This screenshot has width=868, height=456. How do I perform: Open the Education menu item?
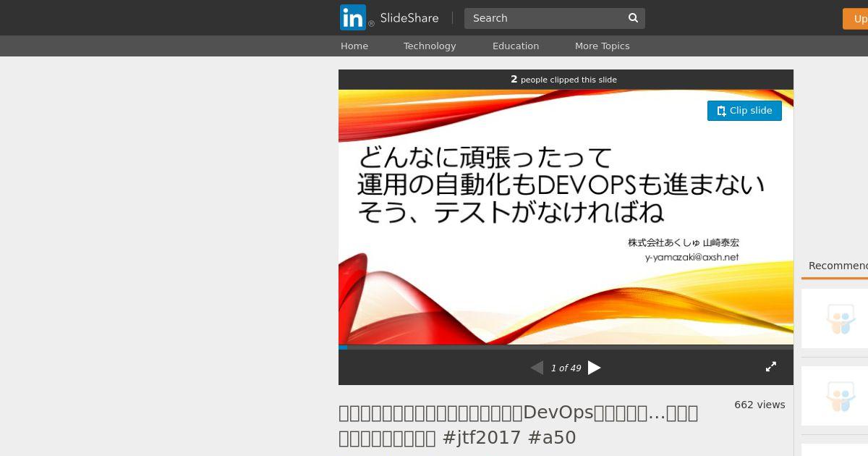point(516,46)
